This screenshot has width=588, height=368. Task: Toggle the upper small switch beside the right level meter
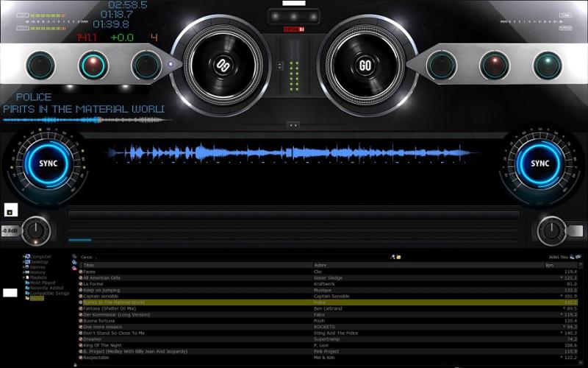click(565, 15)
